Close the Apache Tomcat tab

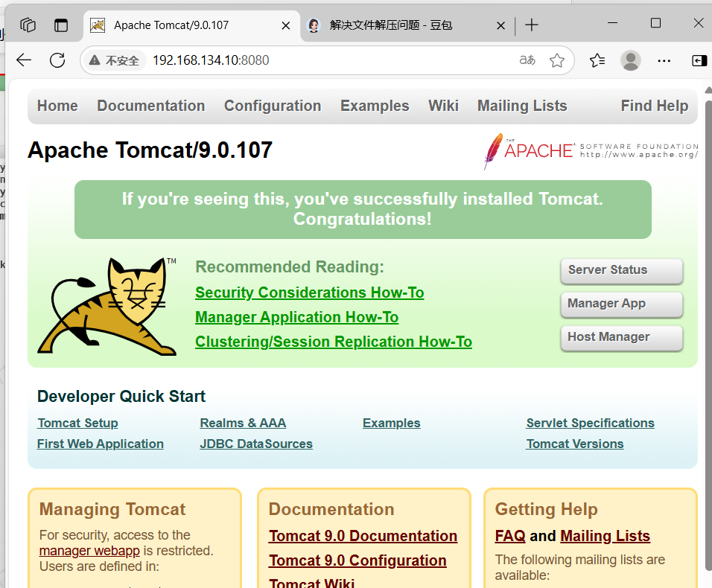285,25
